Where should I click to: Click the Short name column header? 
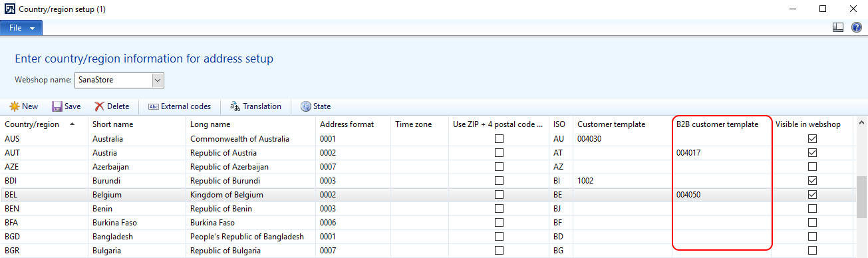137,124
